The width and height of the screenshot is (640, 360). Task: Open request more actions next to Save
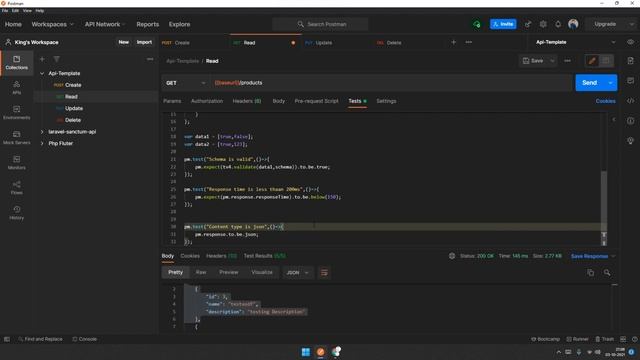pos(567,61)
